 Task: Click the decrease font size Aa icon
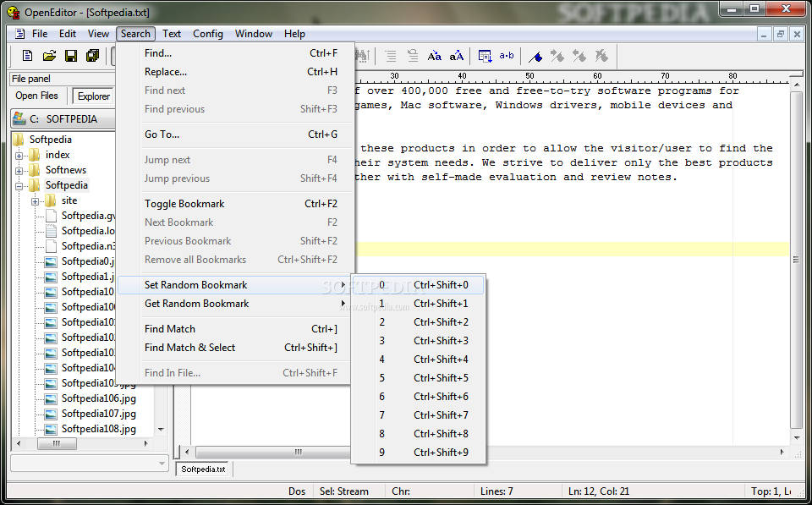[435, 56]
